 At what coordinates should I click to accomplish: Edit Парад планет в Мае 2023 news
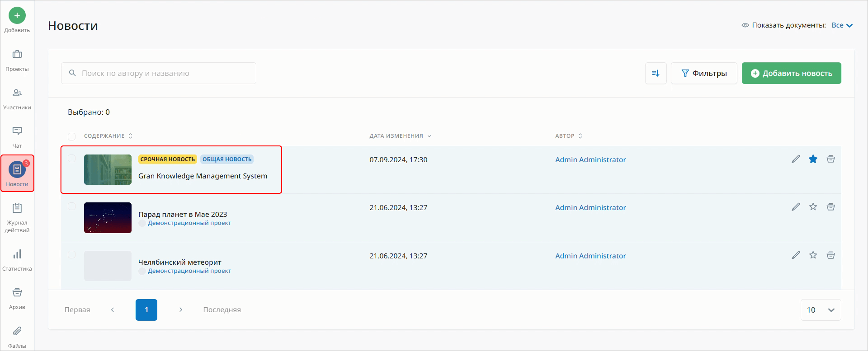(x=796, y=207)
